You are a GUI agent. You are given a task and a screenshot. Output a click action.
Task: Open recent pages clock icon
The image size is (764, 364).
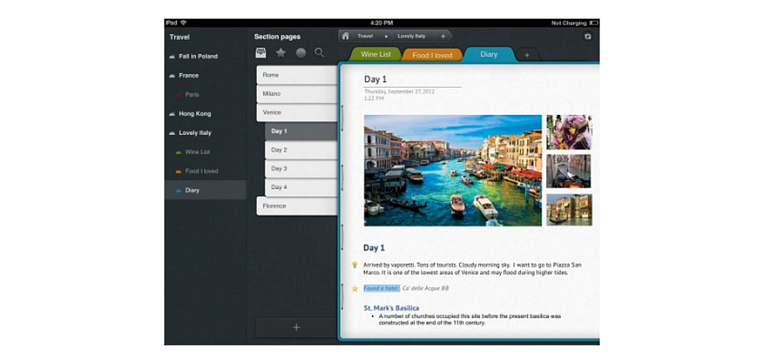tap(301, 53)
